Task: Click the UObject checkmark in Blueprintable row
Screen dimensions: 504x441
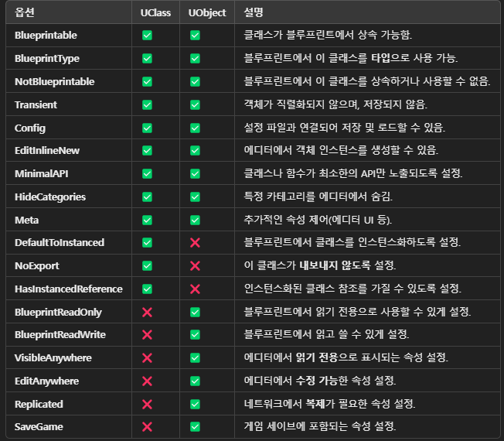Action: pos(195,35)
